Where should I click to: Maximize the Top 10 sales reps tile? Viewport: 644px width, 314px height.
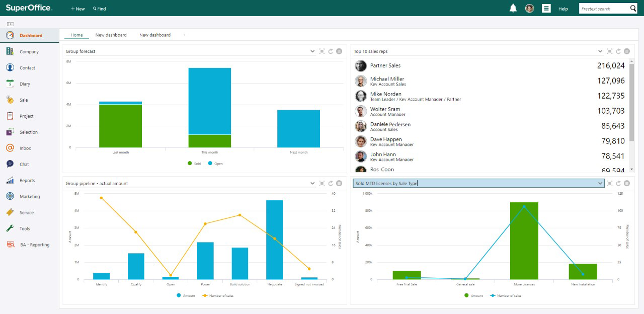pyautogui.click(x=610, y=51)
